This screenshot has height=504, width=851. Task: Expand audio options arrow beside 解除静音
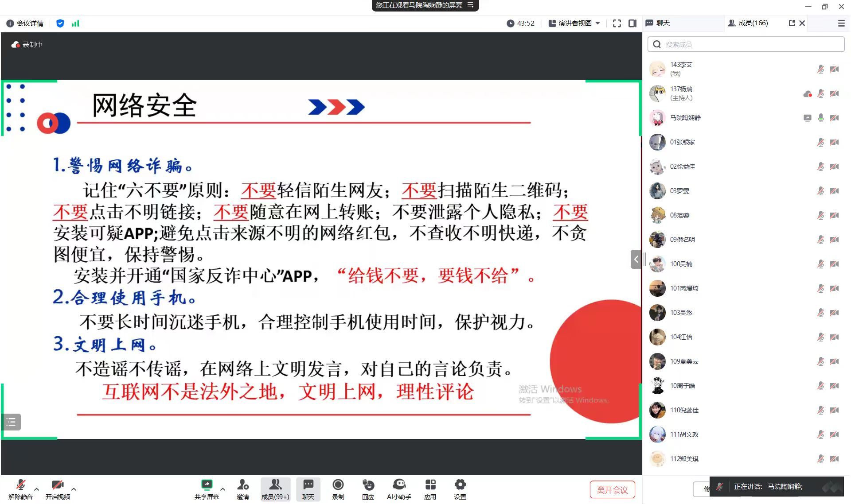(37, 489)
